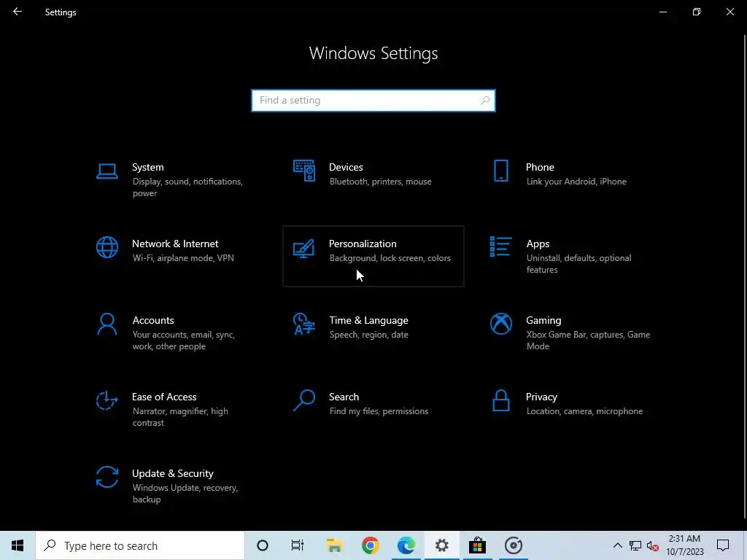Click the magnifier in Find a setting box

point(485,101)
